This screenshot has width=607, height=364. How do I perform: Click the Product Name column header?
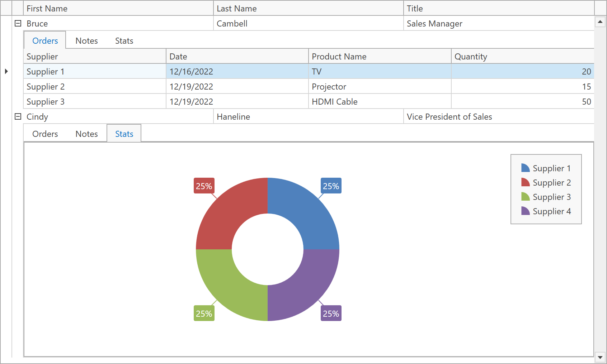click(379, 57)
